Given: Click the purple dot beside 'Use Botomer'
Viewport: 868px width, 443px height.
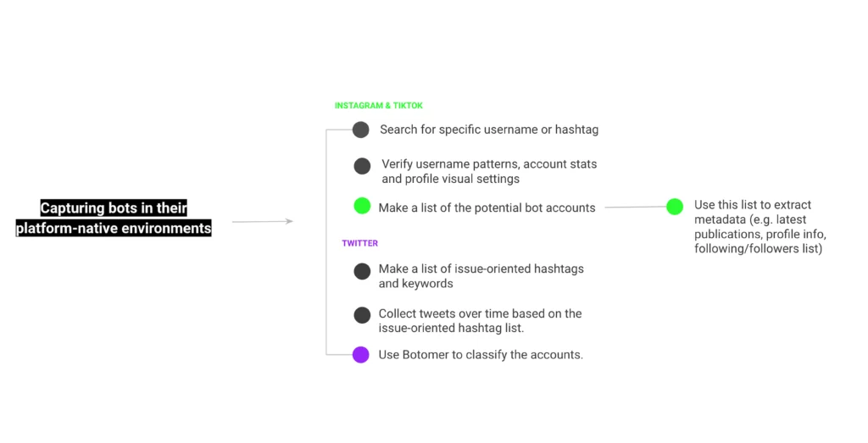Looking at the screenshot, I should point(361,355).
